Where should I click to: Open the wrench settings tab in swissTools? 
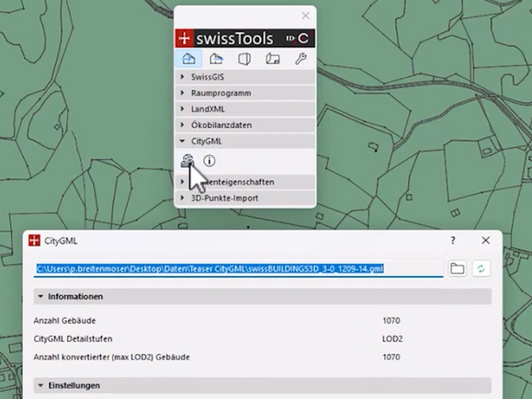tap(300, 59)
